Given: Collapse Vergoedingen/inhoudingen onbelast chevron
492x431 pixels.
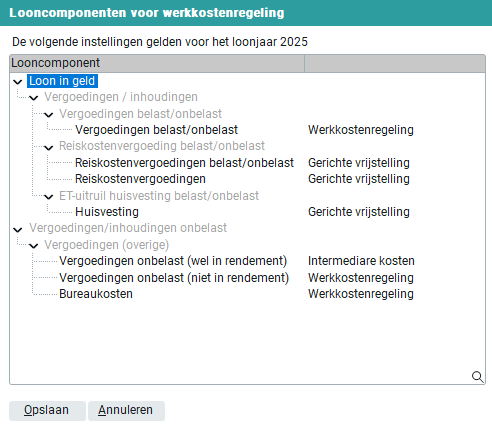Looking at the screenshot, I should tap(18, 230).
